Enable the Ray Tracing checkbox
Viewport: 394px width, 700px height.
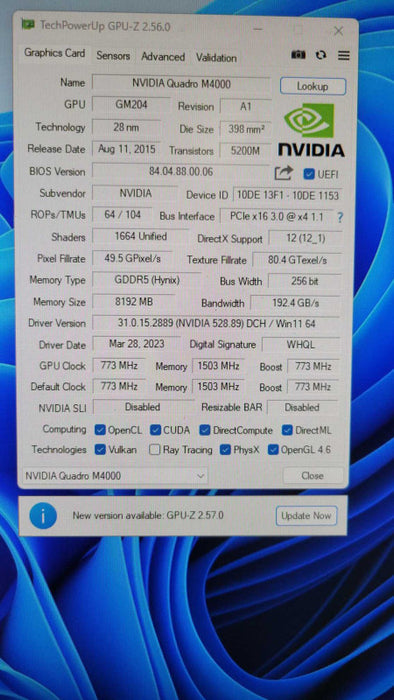pyautogui.click(x=154, y=450)
